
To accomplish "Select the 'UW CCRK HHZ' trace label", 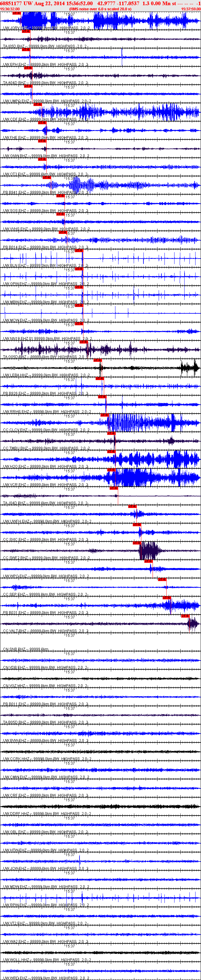I will [x=47, y=759].
